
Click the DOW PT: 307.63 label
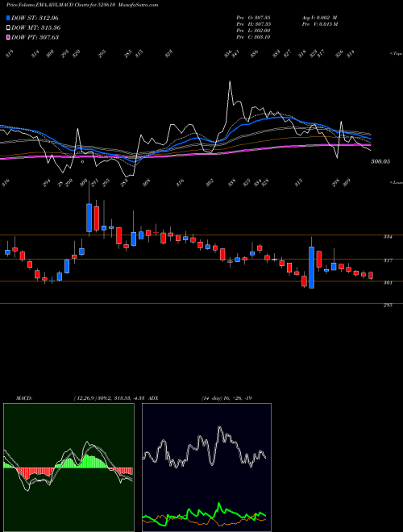point(35,37)
